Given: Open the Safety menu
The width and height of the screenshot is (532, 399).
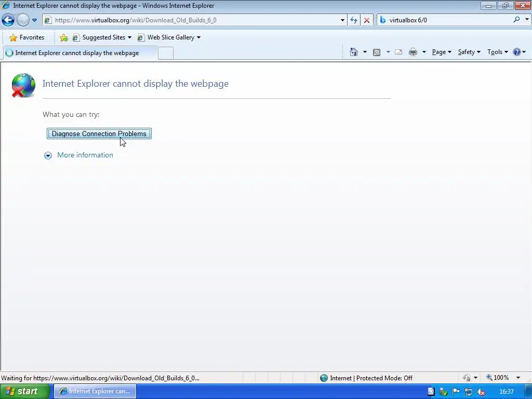Looking at the screenshot, I should pyautogui.click(x=469, y=52).
